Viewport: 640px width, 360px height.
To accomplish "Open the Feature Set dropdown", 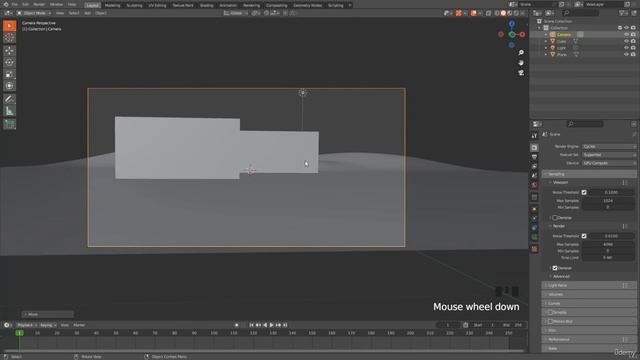I will tap(609, 155).
